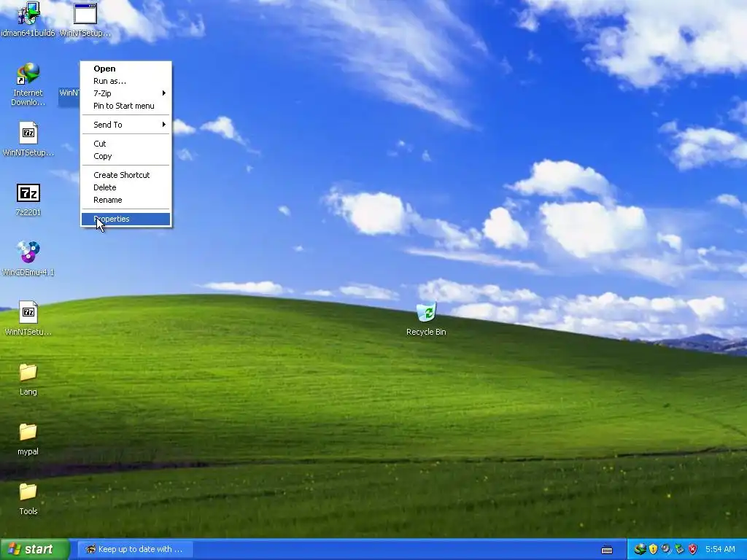
Task: Click the Safely Remove Hardware tray icon
Action: tap(679, 549)
